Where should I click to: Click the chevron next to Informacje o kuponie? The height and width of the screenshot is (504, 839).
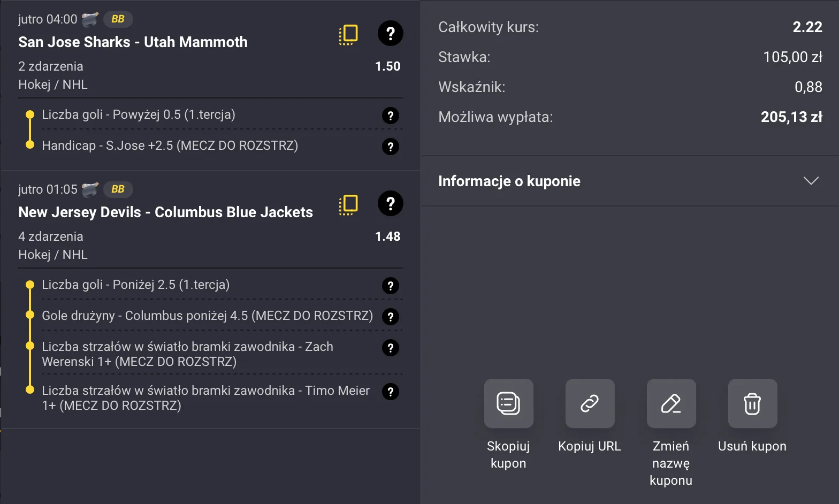coord(811,181)
